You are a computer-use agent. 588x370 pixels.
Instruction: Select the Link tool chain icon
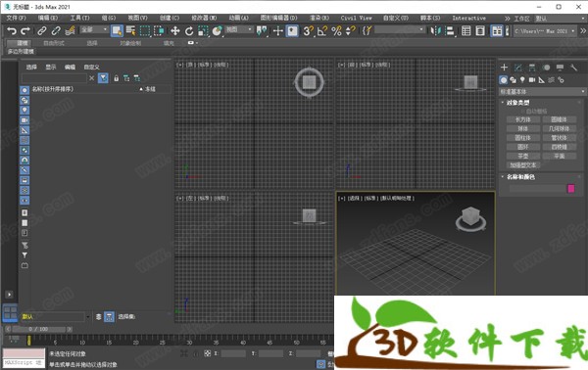(x=42, y=30)
